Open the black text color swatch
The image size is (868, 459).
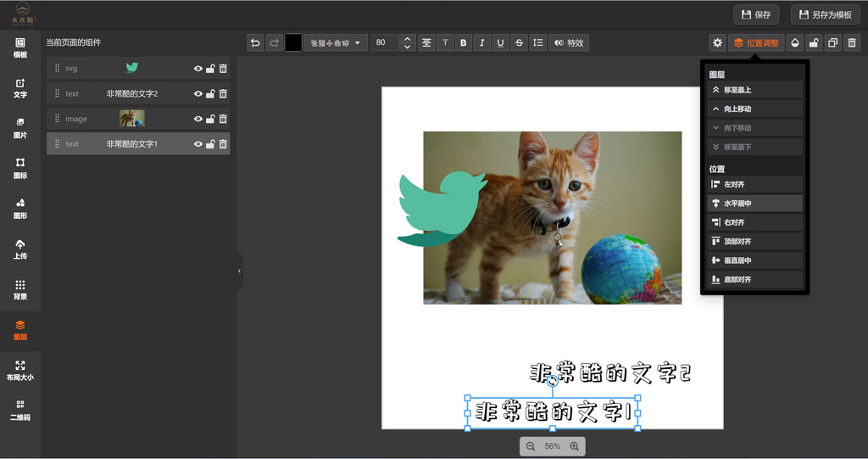click(293, 42)
